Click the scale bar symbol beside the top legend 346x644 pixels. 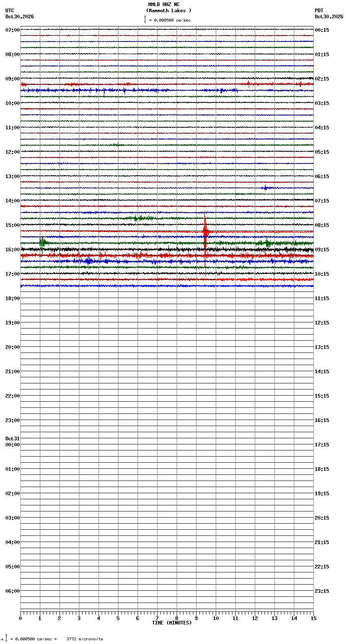point(145,19)
